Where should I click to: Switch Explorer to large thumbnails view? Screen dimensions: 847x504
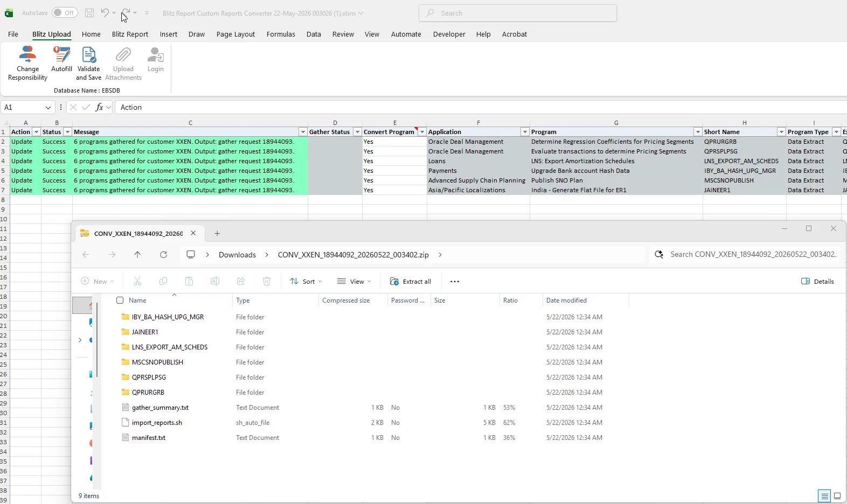click(x=837, y=496)
